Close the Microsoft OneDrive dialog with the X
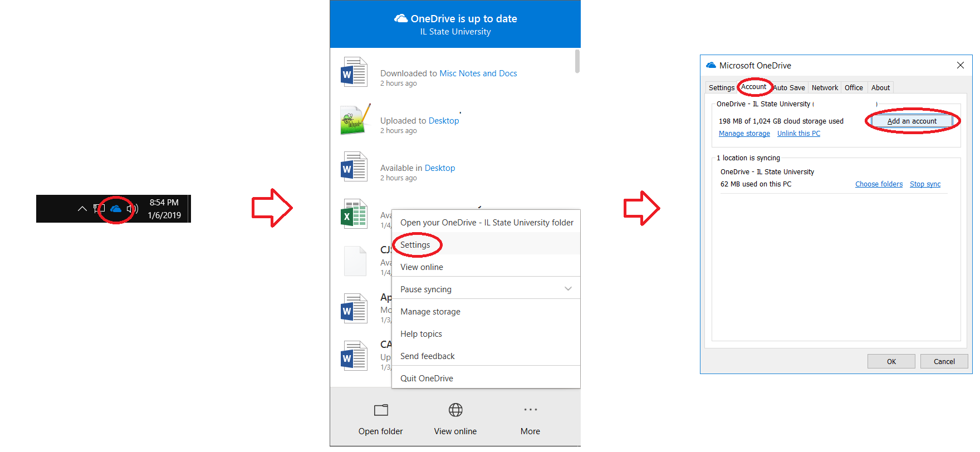Viewport: 980px width, 452px height. (x=961, y=65)
